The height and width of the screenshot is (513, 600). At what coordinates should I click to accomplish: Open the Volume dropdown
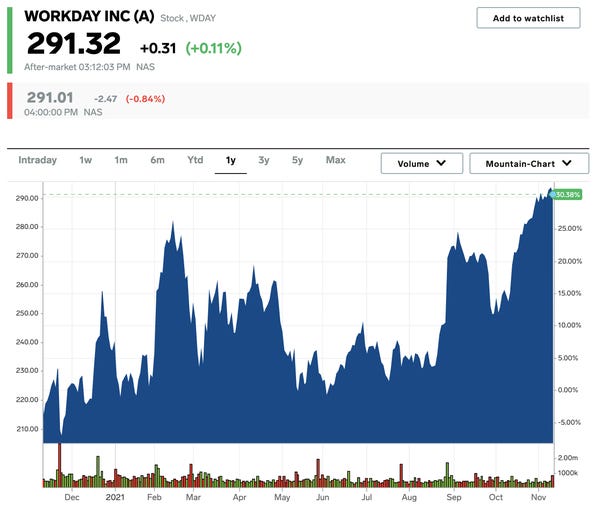click(x=422, y=163)
